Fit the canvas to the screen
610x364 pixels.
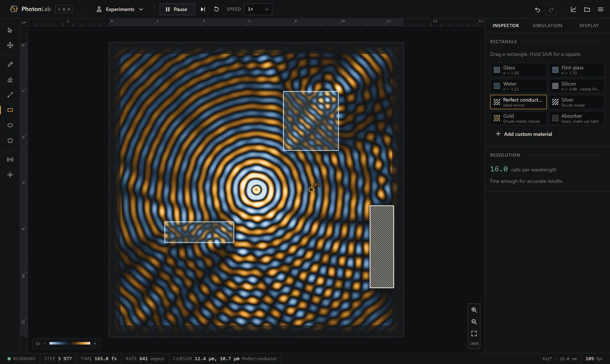pos(474,334)
